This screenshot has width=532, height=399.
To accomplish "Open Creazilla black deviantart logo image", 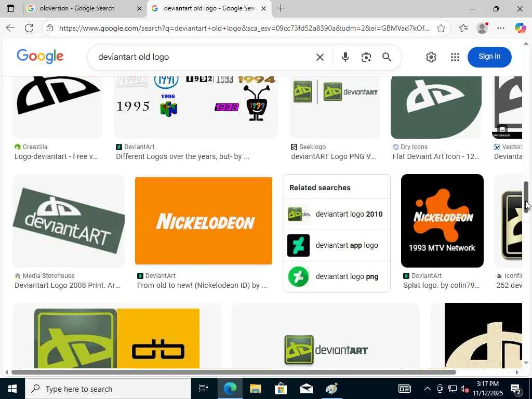I will point(58,107).
